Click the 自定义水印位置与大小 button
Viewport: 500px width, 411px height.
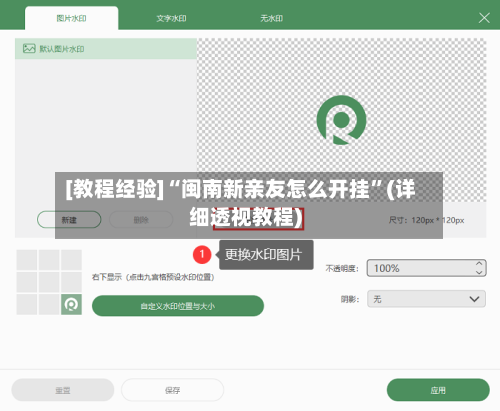178,306
